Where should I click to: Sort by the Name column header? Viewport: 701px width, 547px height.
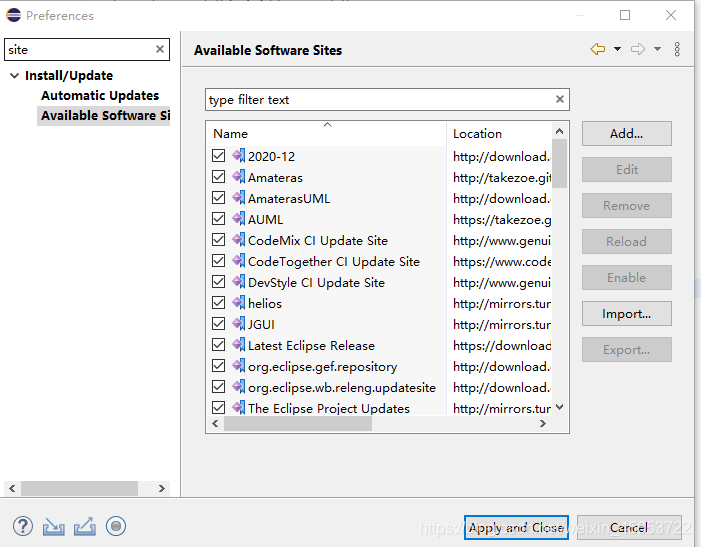pyautogui.click(x=326, y=134)
